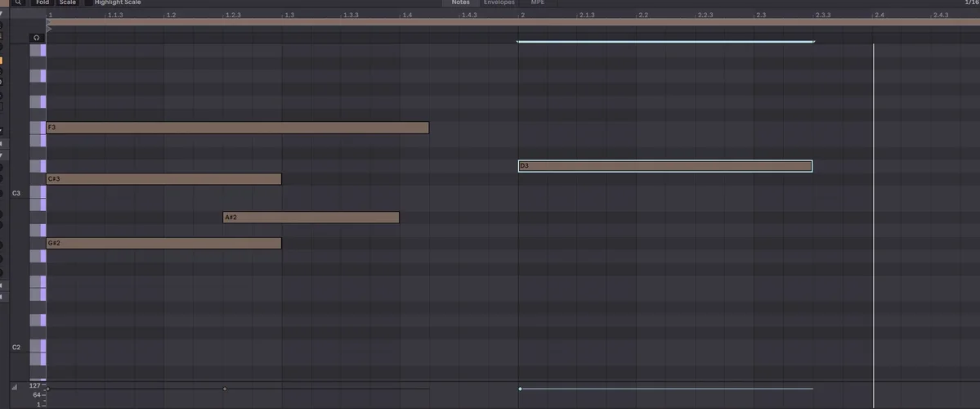Click ruler position 2.3
This screenshot has width=980, height=409.
click(761, 15)
